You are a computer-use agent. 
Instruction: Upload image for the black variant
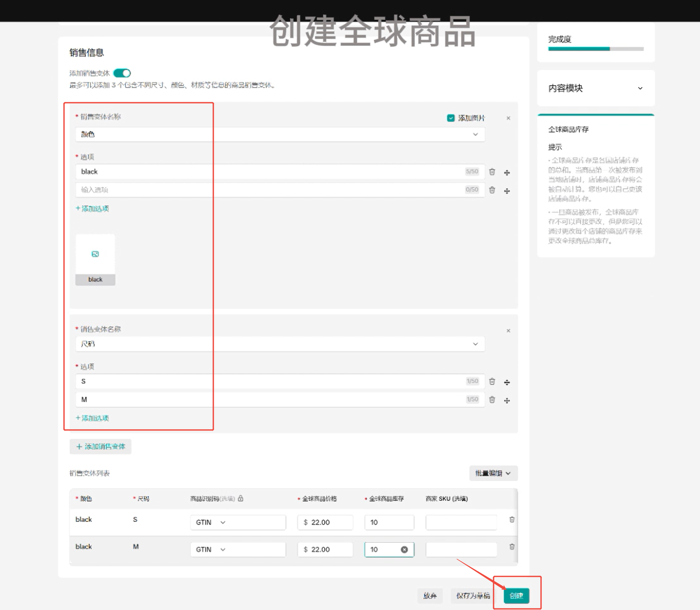click(95, 254)
